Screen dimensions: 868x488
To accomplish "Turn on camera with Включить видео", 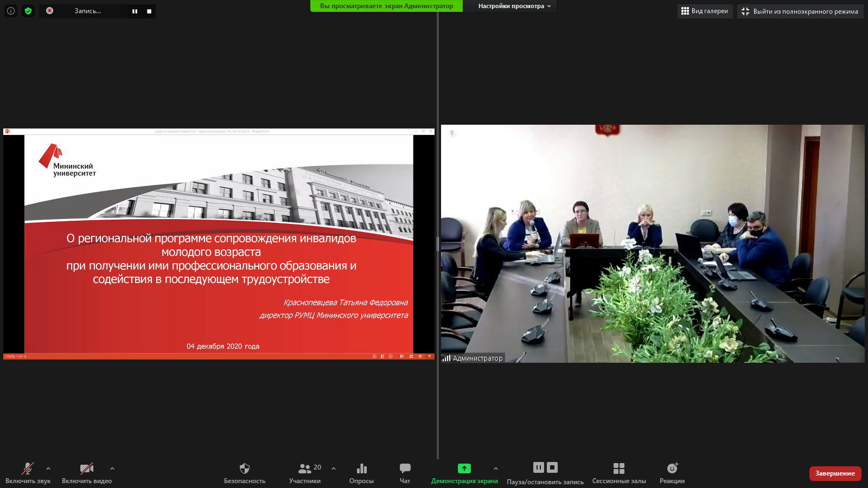I will pyautogui.click(x=87, y=468).
